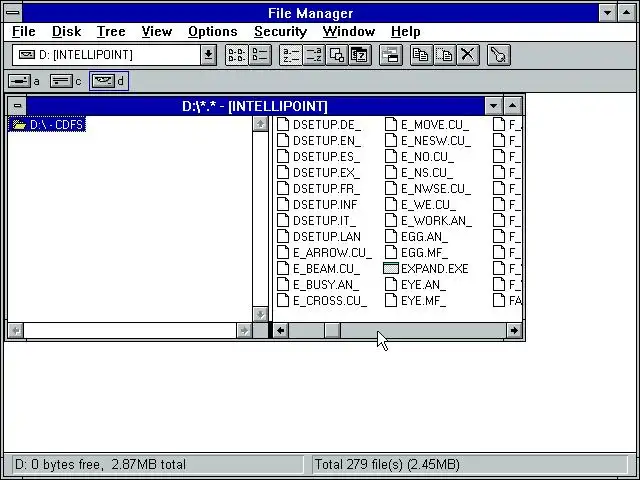
Task: Select file E_MOVE.CU_
Action: coord(427,124)
